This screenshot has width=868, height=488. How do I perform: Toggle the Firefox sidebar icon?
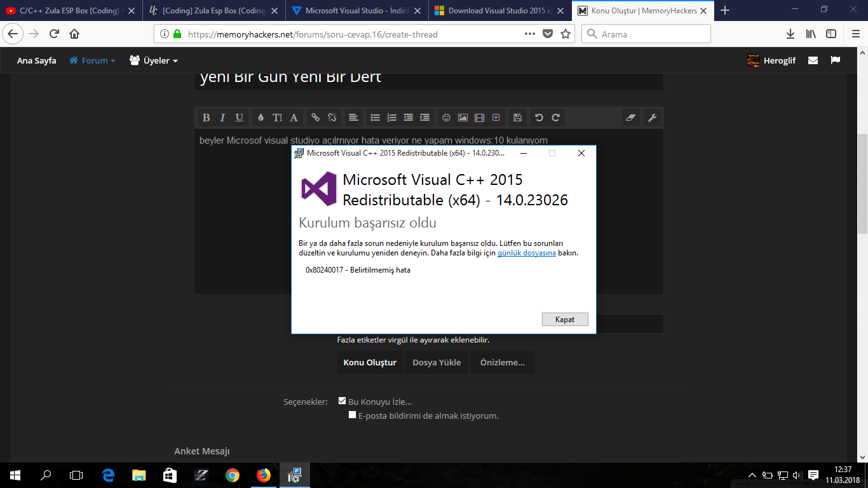click(831, 34)
